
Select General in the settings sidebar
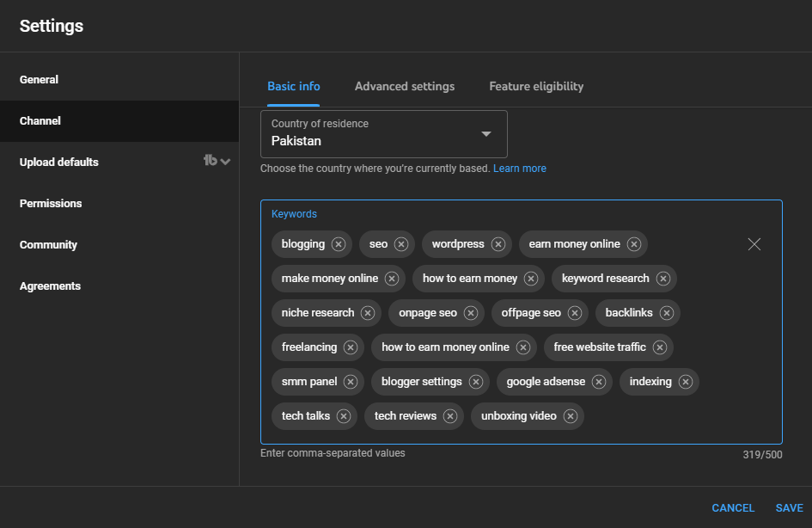40,80
